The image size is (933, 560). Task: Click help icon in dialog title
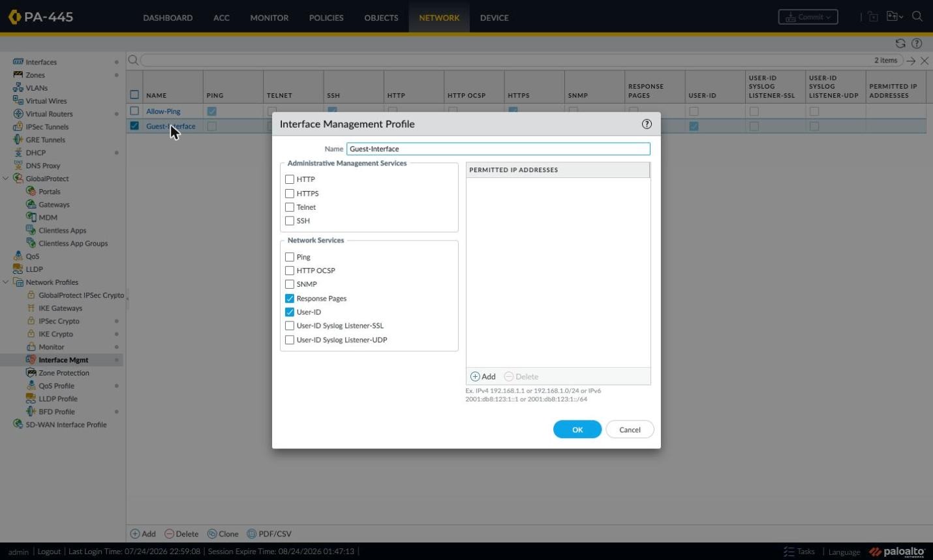[x=647, y=124]
